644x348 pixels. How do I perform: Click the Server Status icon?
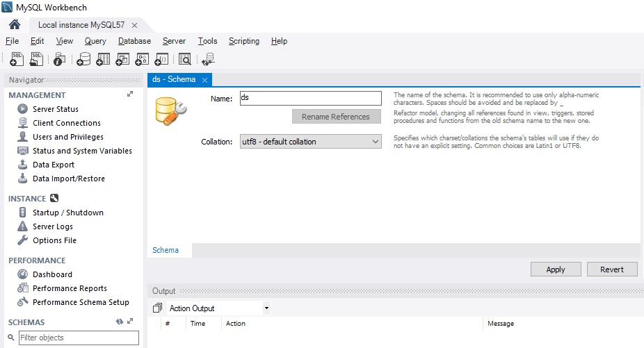22,109
